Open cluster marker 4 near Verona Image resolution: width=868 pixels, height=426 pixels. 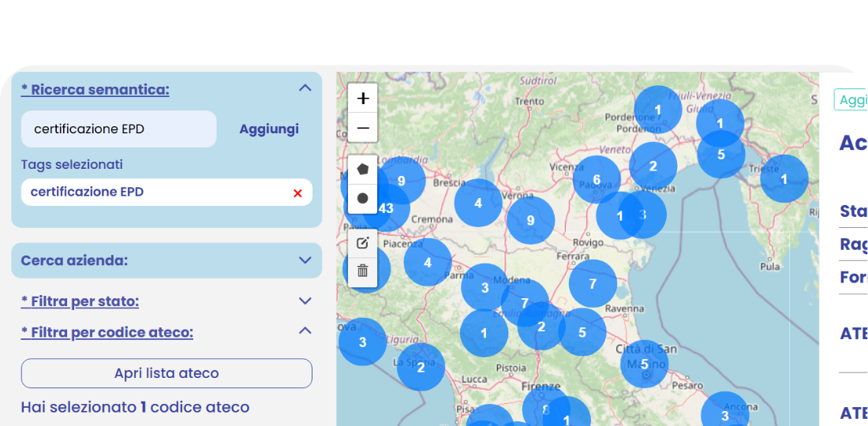tap(478, 203)
